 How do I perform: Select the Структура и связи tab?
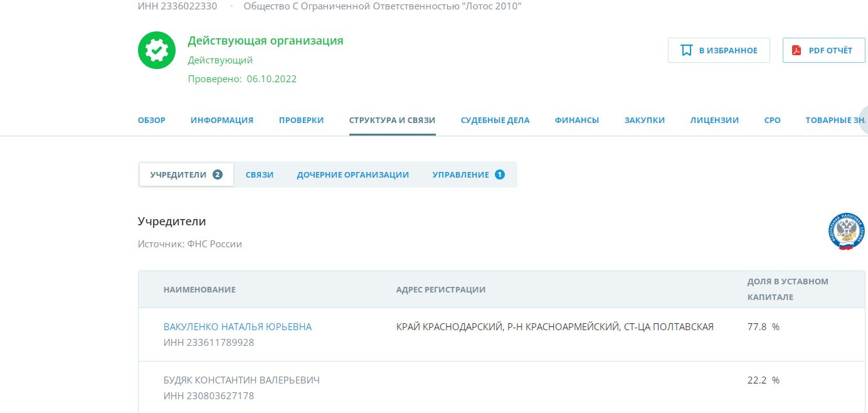392,120
